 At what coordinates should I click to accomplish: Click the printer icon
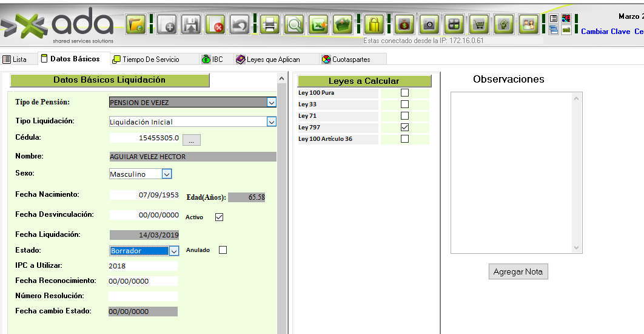pos(270,25)
